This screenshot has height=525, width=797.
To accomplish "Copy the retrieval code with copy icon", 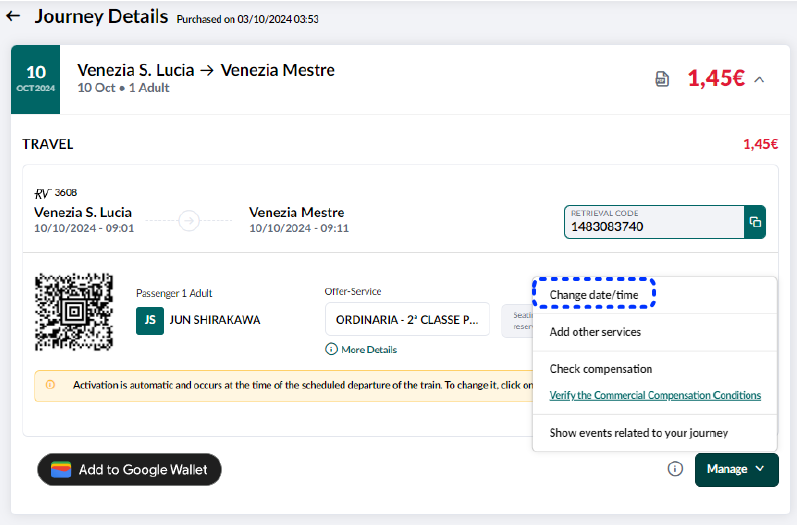I will point(755,222).
